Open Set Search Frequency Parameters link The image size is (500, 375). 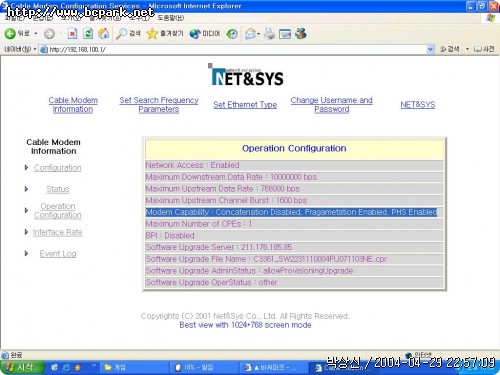pos(159,105)
